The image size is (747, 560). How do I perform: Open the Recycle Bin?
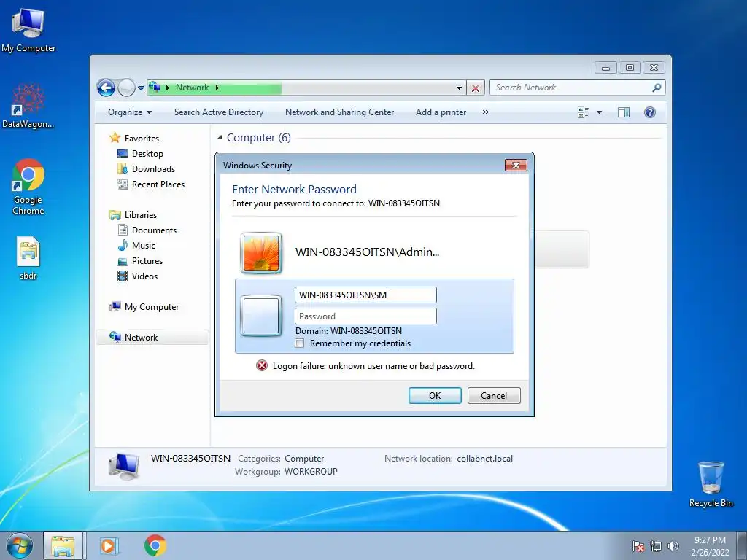711,484
